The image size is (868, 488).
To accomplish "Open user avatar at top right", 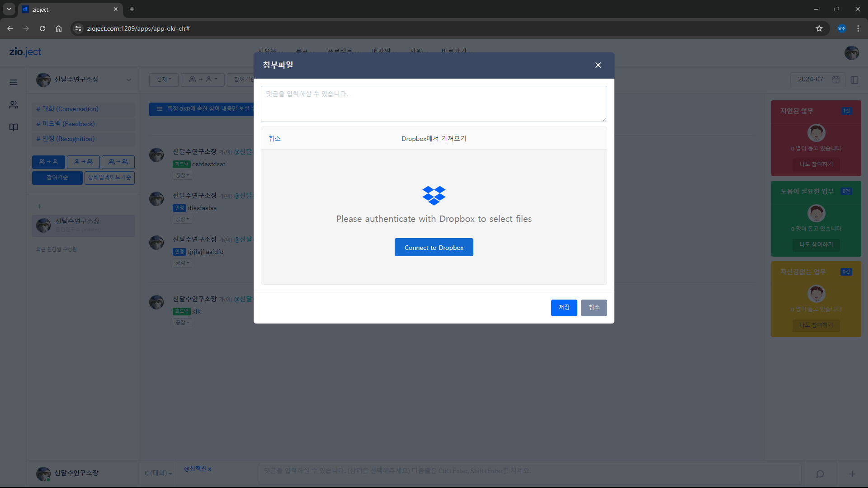I will [x=851, y=52].
